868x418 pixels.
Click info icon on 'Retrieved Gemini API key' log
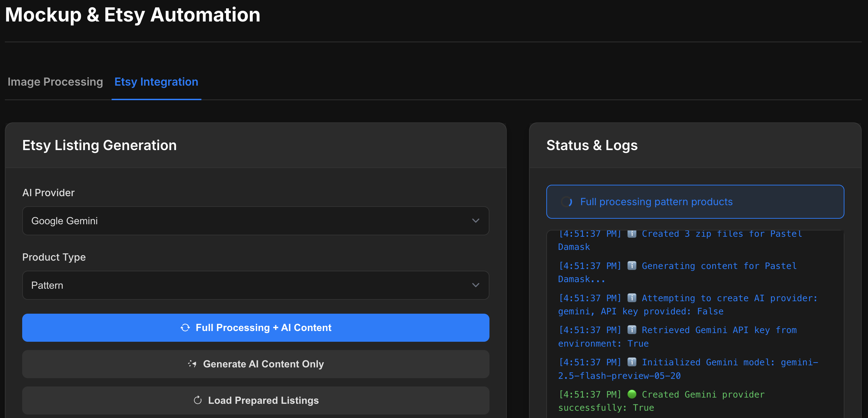pos(632,330)
